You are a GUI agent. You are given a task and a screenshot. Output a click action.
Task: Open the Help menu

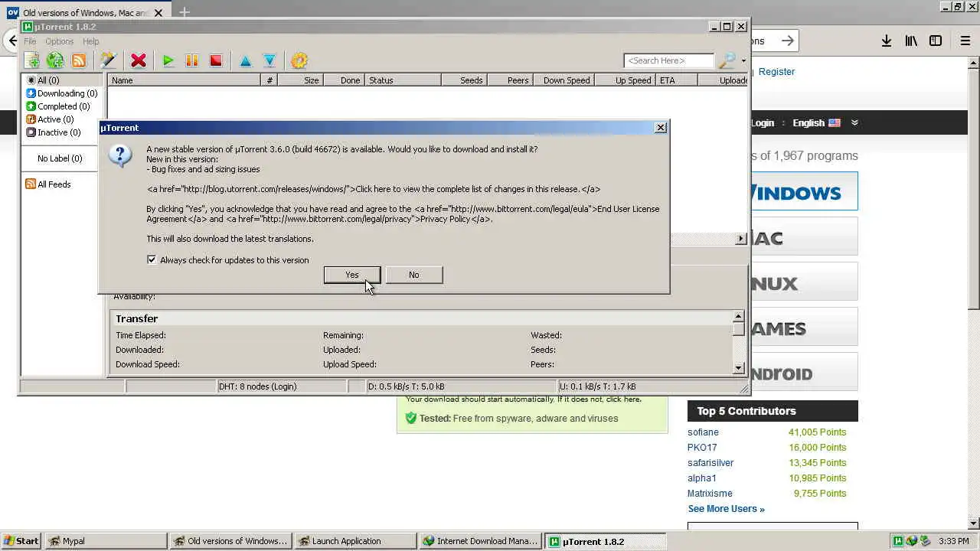[x=91, y=41]
